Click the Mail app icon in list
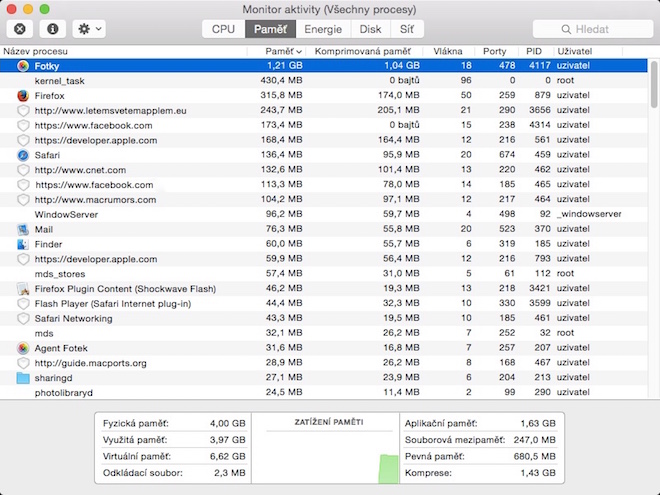Viewport: 660px width, 495px height. point(23,230)
